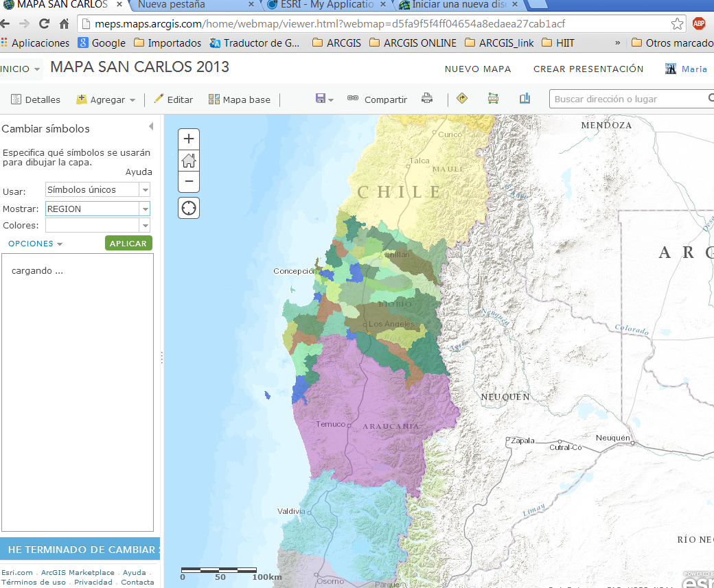This screenshot has width=714, height=588.
Task: Open the bookmarks icon in the toolbar
Action: click(525, 98)
